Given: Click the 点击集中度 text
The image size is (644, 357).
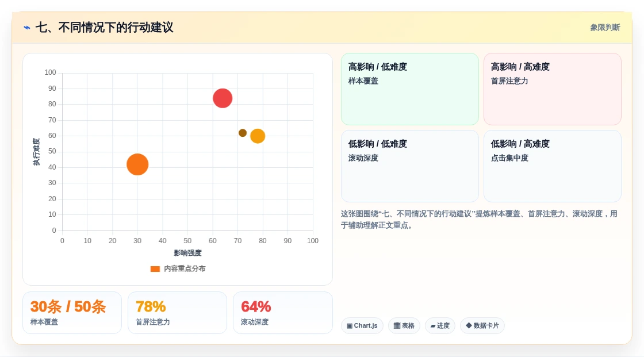Looking at the screenshot, I should (509, 158).
